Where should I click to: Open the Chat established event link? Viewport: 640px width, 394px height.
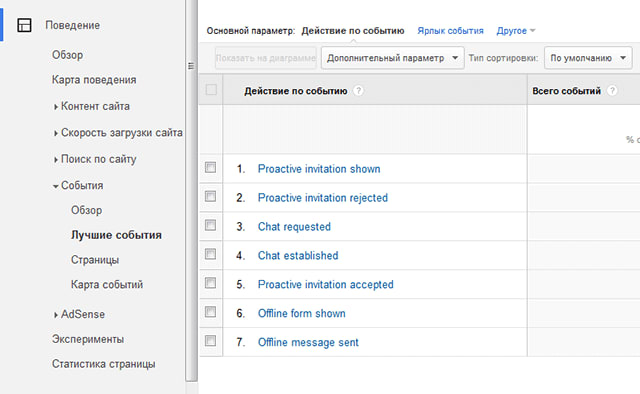(x=298, y=256)
